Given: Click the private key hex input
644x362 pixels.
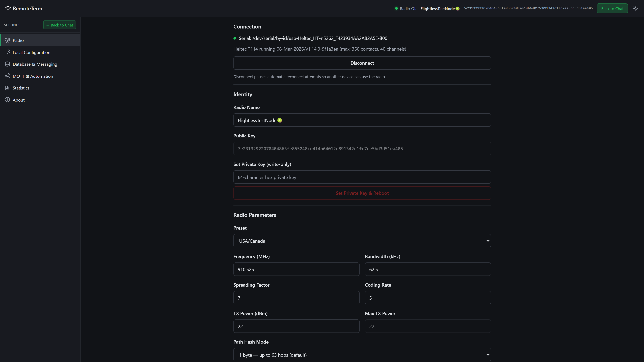Looking at the screenshot, I should click(x=362, y=177).
